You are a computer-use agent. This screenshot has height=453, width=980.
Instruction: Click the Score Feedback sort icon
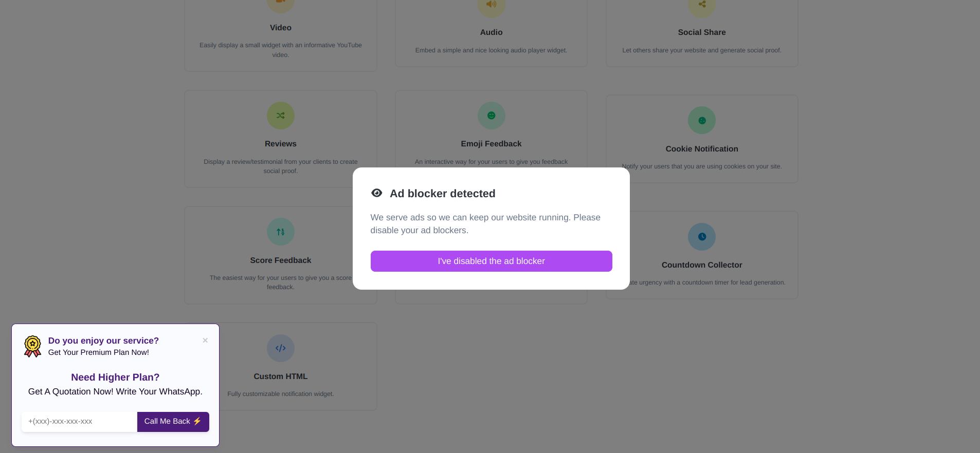(280, 232)
